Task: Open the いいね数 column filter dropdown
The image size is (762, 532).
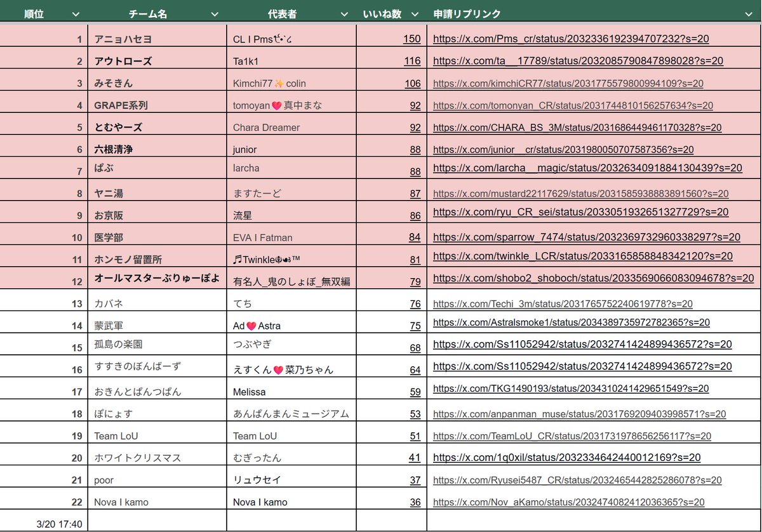Action: 415,13
